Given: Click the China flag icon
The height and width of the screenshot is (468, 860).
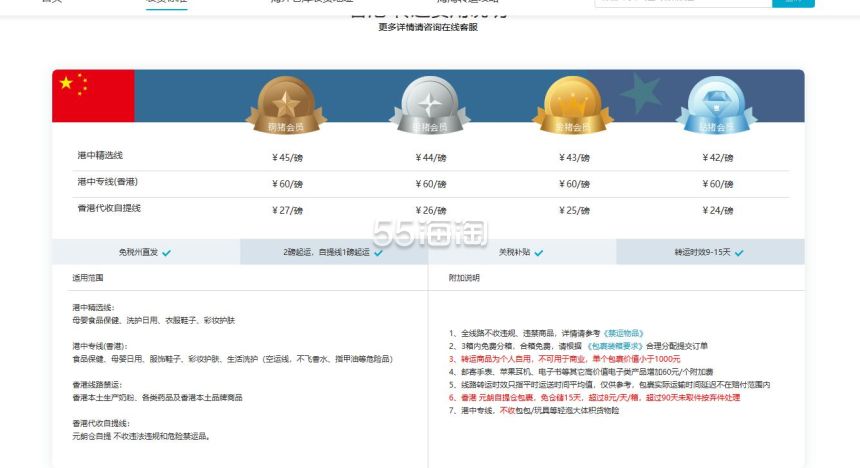Looking at the screenshot, I should coord(92,96).
